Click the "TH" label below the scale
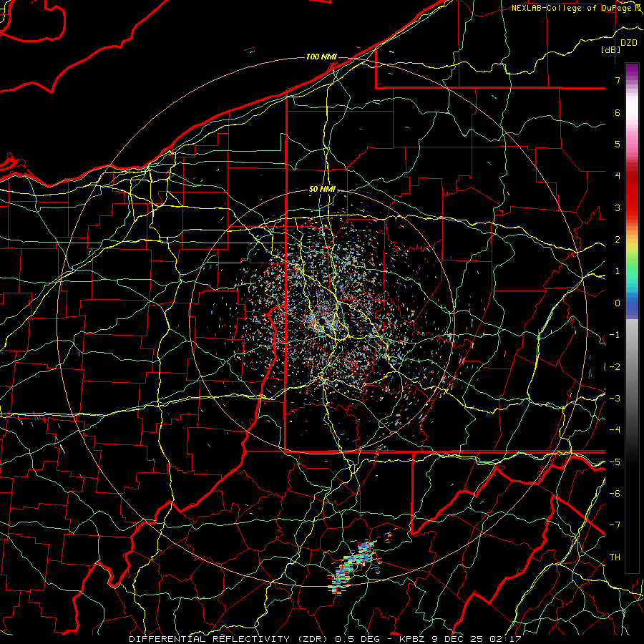This screenshot has height=644, width=644. click(615, 557)
